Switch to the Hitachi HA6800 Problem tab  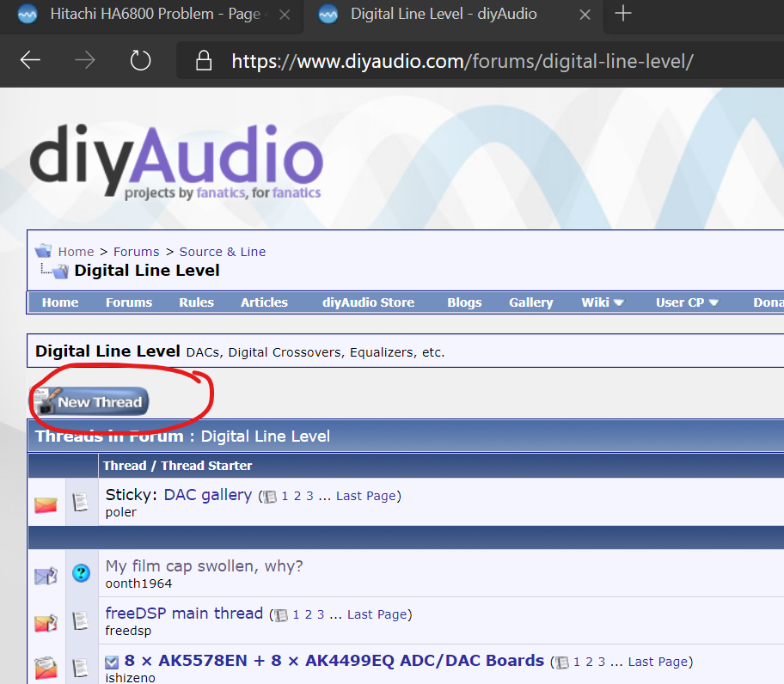(x=151, y=15)
